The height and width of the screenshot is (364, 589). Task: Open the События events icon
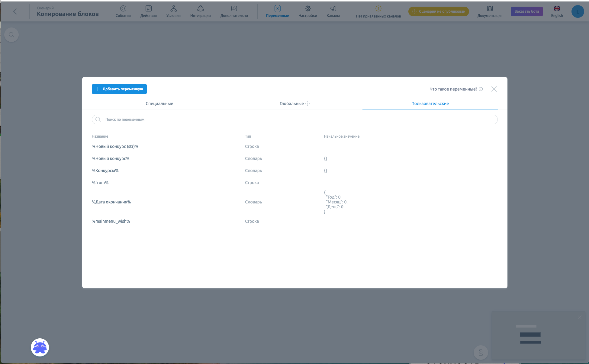click(123, 9)
